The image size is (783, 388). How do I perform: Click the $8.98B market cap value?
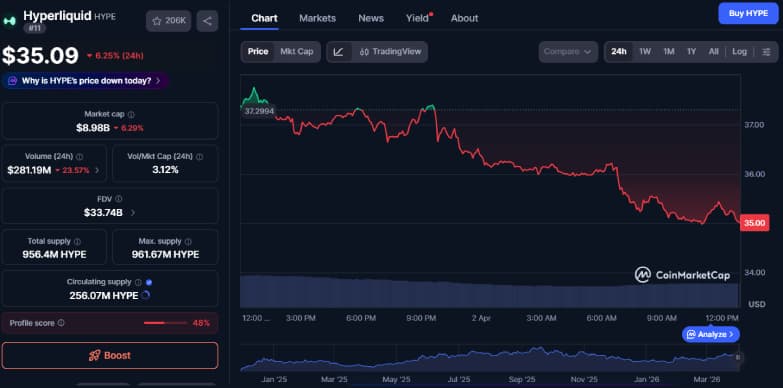pos(93,128)
